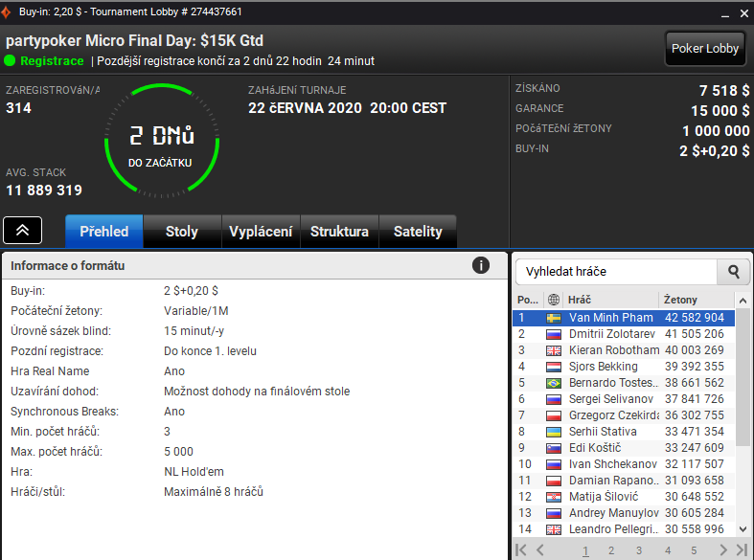Collapse header with double chevron up button

pos(23,231)
